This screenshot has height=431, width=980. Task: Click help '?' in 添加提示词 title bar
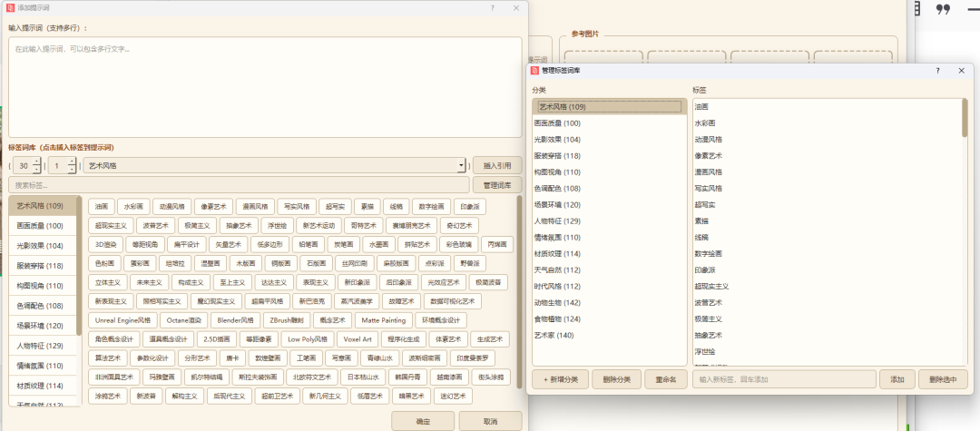point(492,8)
